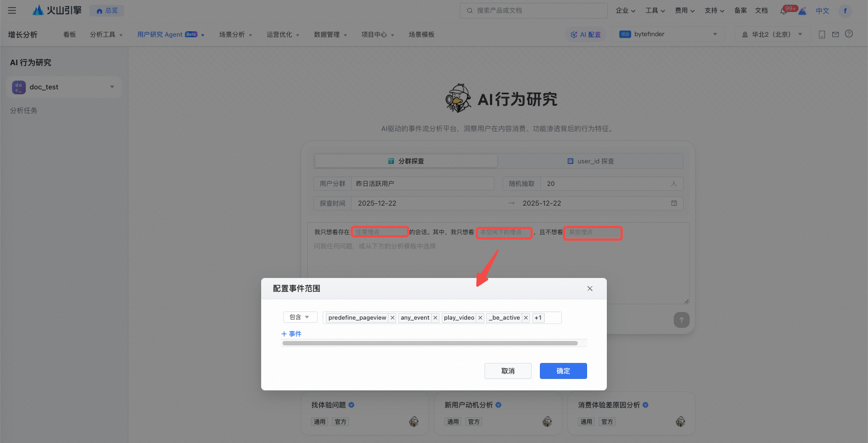
Task: Click the send arrow button
Action: click(681, 320)
